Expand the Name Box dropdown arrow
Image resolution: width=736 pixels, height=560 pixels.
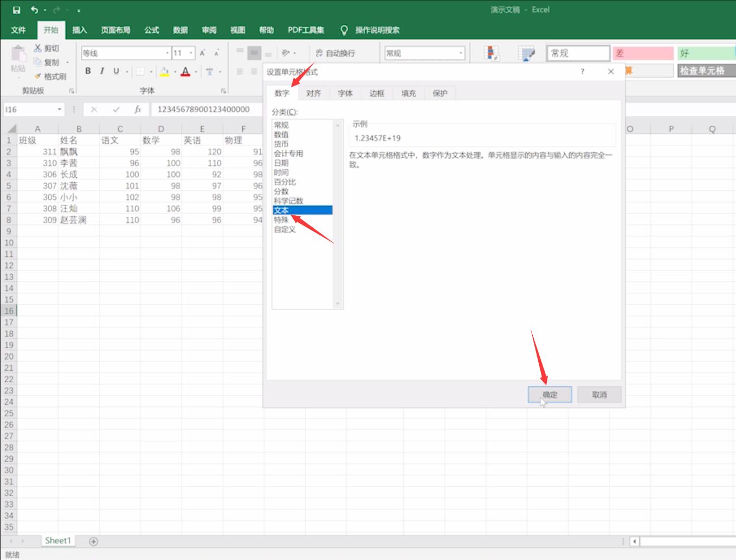(59, 110)
